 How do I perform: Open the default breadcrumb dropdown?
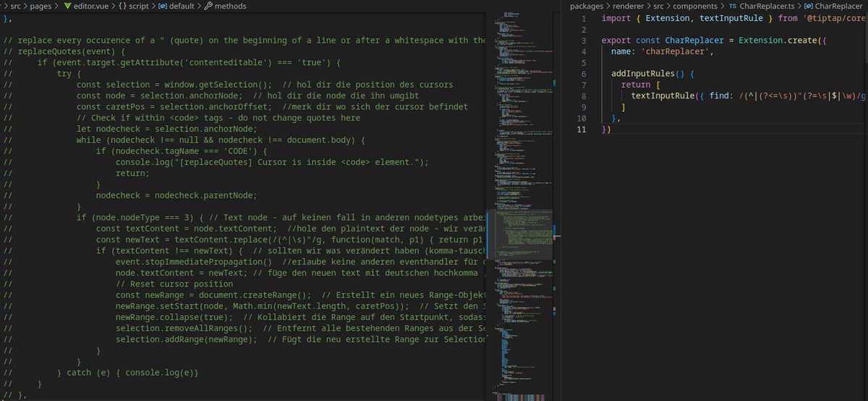(x=182, y=6)
